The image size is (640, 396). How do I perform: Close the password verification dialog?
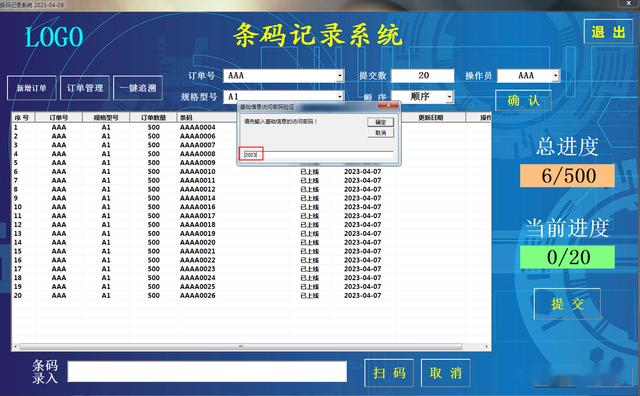pyautogui.click(x=388, y=106)
